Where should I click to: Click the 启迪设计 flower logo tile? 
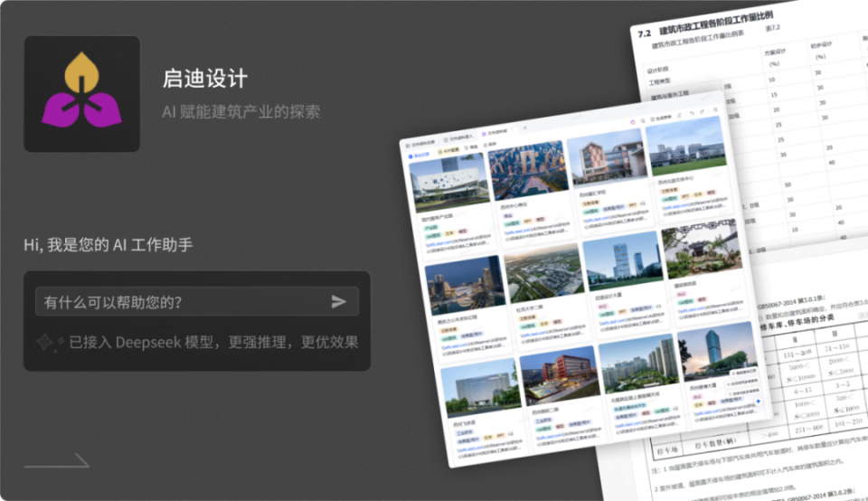coord(82,93)
